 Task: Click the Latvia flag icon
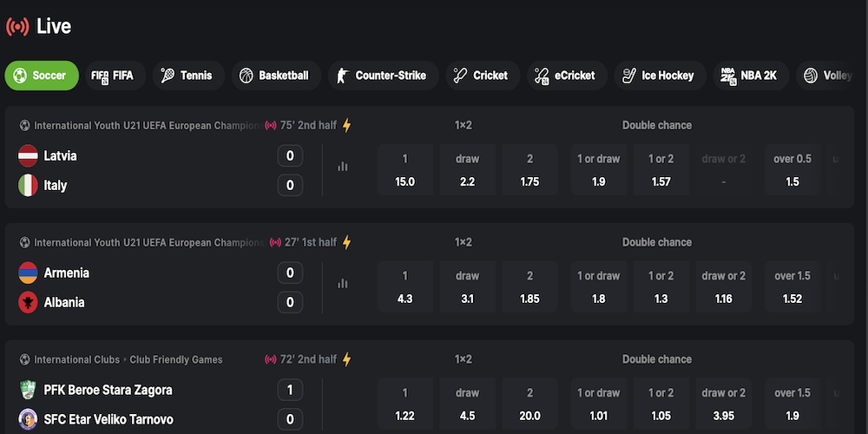[28, 156]
